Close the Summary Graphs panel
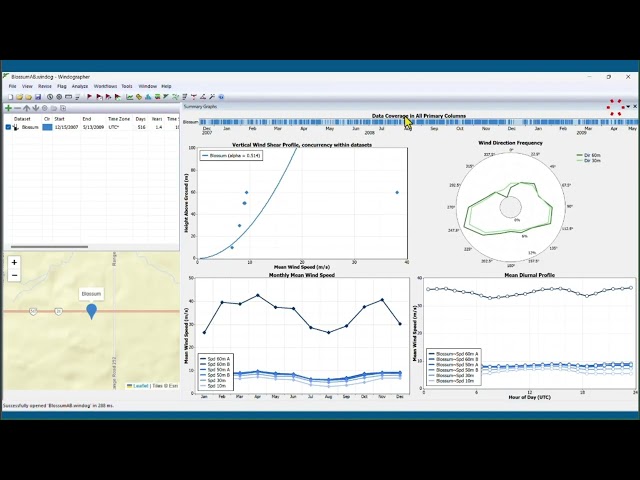The height and width of the screenshot is (480, 640). tap(635, 107)
